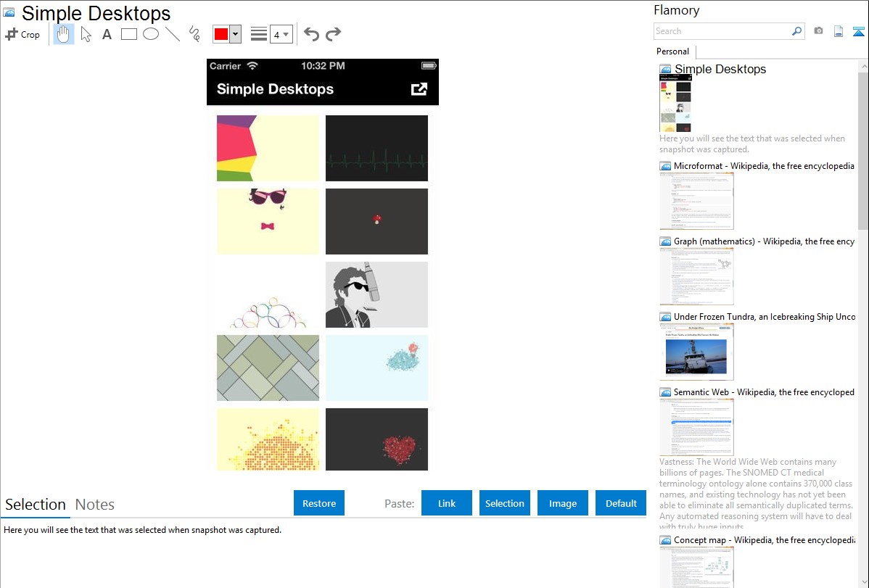Viewport: 869px width, 588px height.
Task: Choose the arrow pointer tool
Action: 86,34
